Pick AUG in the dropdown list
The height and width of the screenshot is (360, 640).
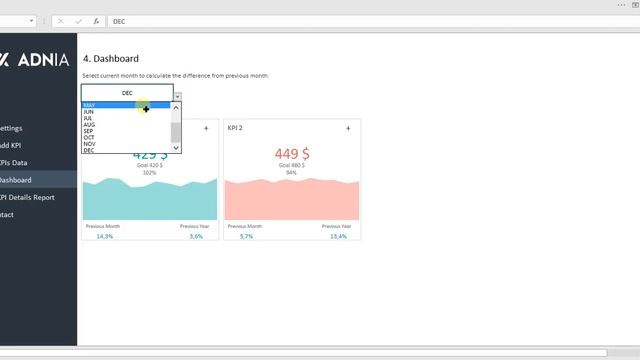click(126, 124)
